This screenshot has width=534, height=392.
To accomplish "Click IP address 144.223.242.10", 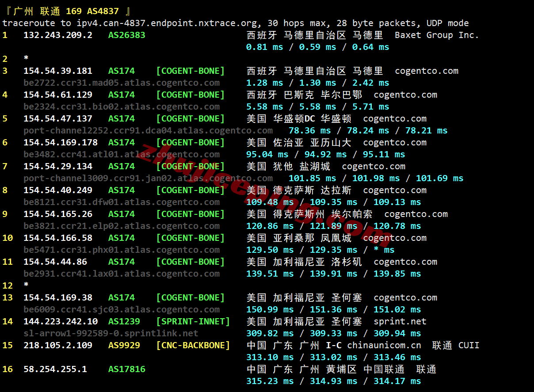I will click(x=61, y=321).
